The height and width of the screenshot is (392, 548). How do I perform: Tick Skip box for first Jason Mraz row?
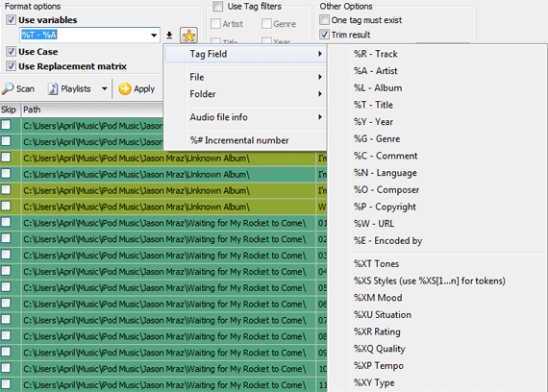point(6,125)
